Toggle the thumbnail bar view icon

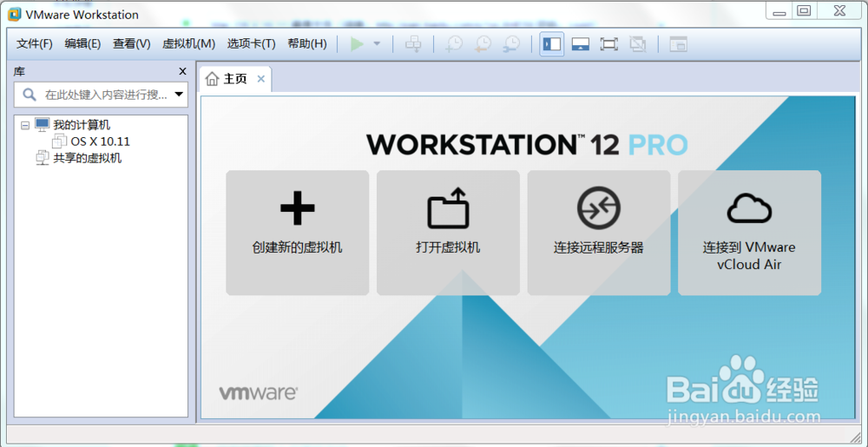[580, 44]
